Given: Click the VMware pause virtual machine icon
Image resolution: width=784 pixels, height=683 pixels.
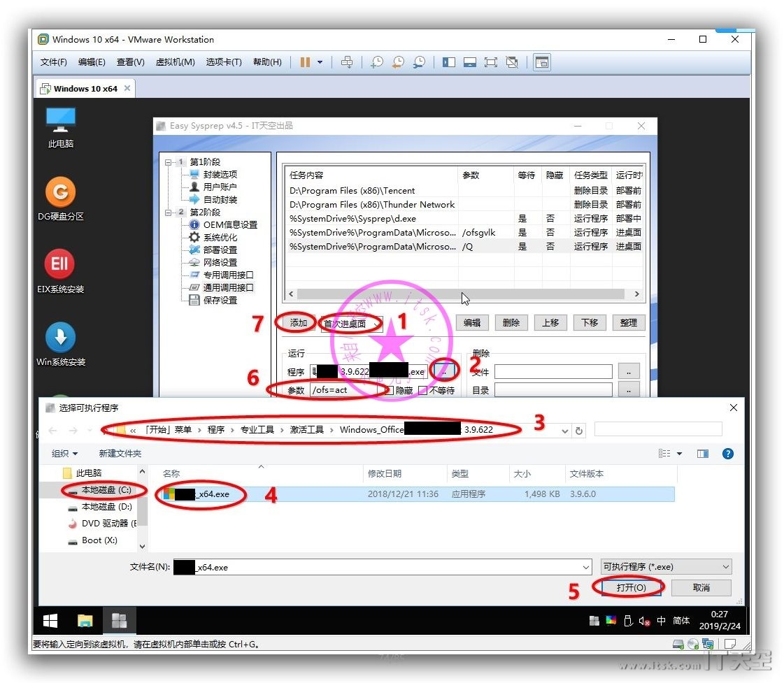Looking at the screenshot, I should (304, 62).
